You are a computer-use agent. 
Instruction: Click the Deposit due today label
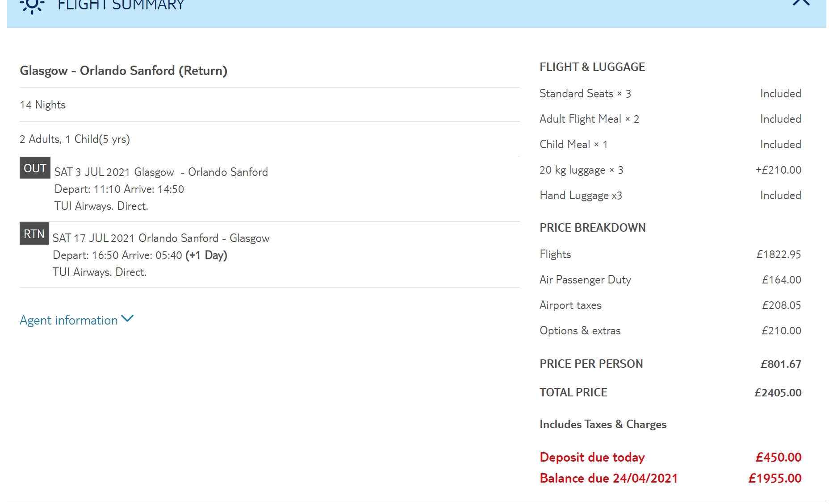(592, 457)
